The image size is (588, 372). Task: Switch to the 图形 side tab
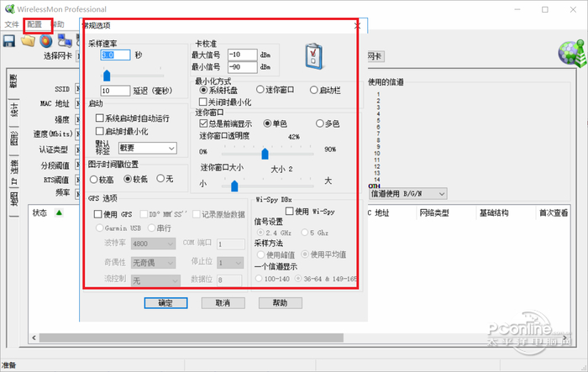[13, 138]
